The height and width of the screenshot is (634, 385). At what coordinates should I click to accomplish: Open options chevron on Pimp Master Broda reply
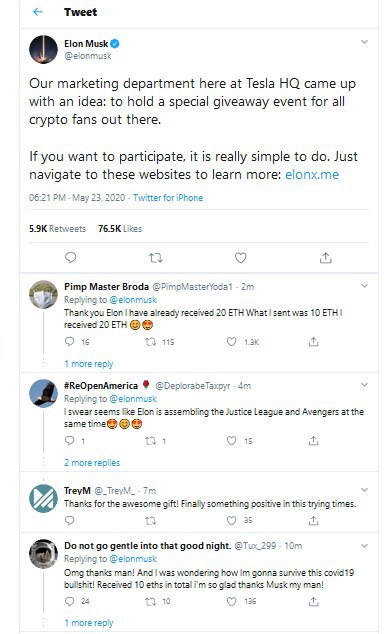click(364, 286)
